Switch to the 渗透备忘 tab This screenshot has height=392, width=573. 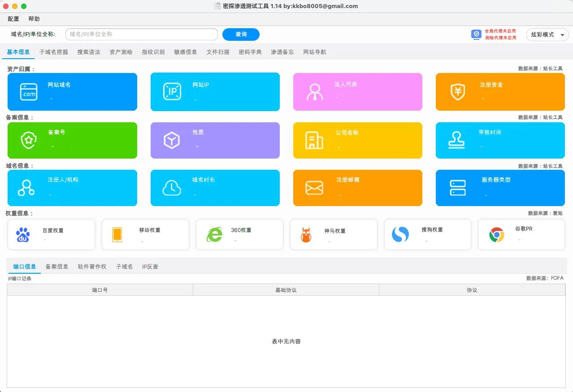(282, 52)
